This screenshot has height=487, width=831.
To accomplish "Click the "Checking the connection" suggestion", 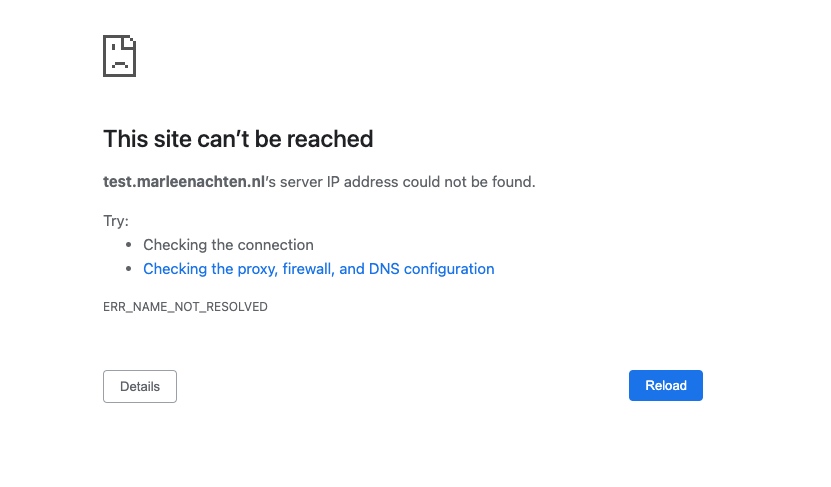I will point(228,245).
